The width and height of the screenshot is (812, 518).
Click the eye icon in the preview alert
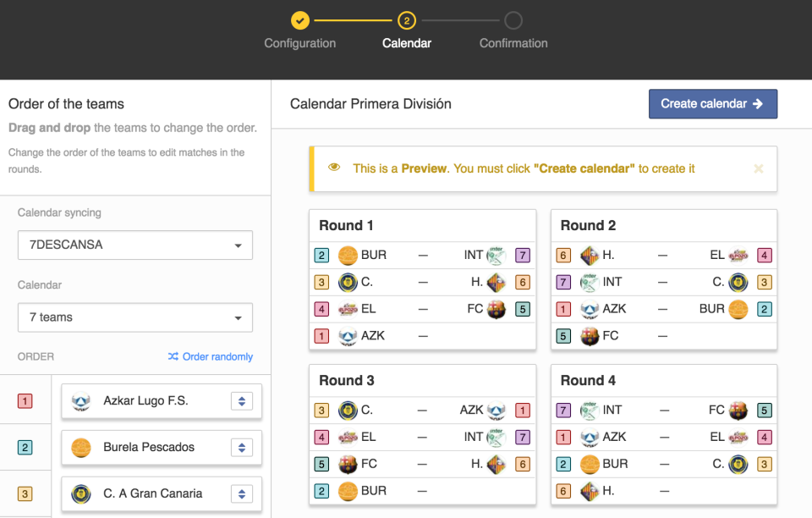[334, 168]
